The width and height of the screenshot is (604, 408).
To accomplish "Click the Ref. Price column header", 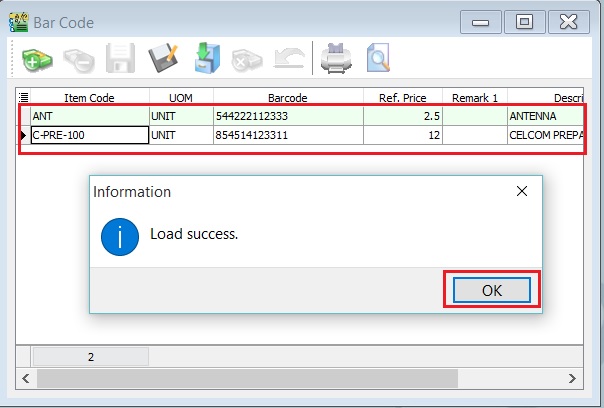I will tap(402, 97).
